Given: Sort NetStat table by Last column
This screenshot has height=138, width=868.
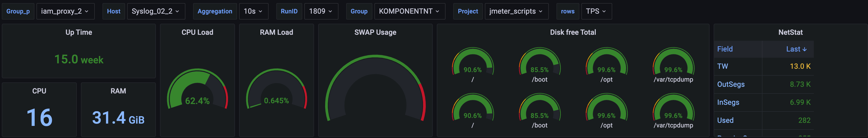Looking at the screenshot, I should click(788, 49).
